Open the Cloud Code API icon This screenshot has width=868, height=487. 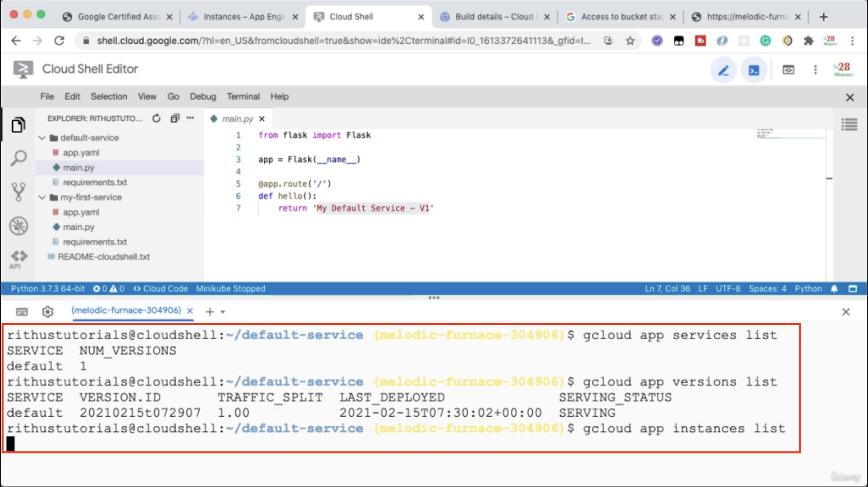pos(19,259)
